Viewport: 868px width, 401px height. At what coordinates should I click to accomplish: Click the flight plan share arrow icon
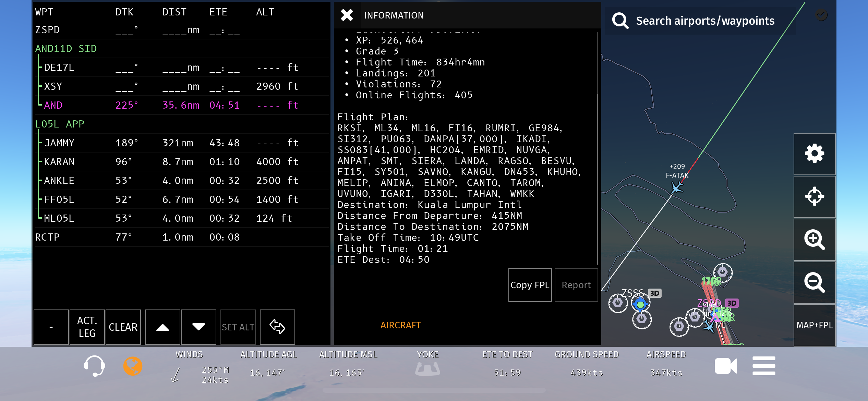277,327
